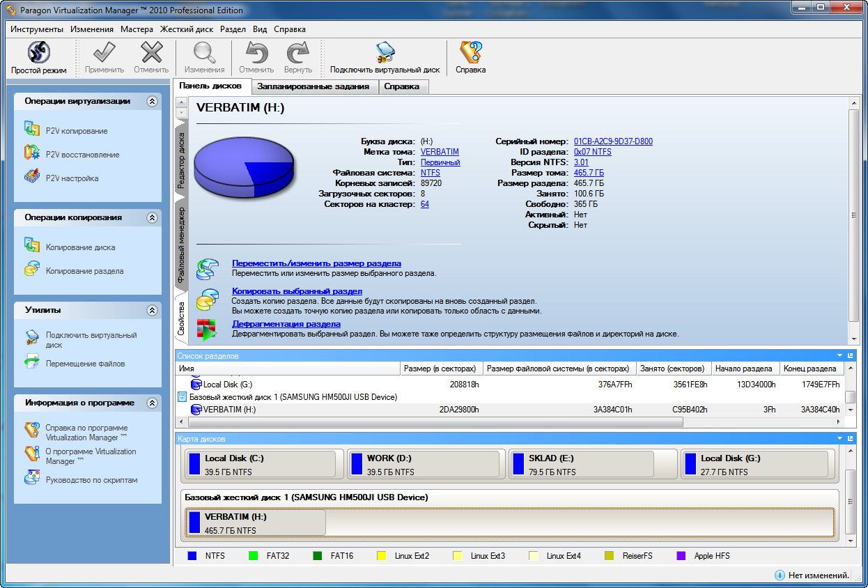This screenshot has height=588, width=868.
Task: Select Local Disk (G:) row in partition list
Action: [510, 385]
